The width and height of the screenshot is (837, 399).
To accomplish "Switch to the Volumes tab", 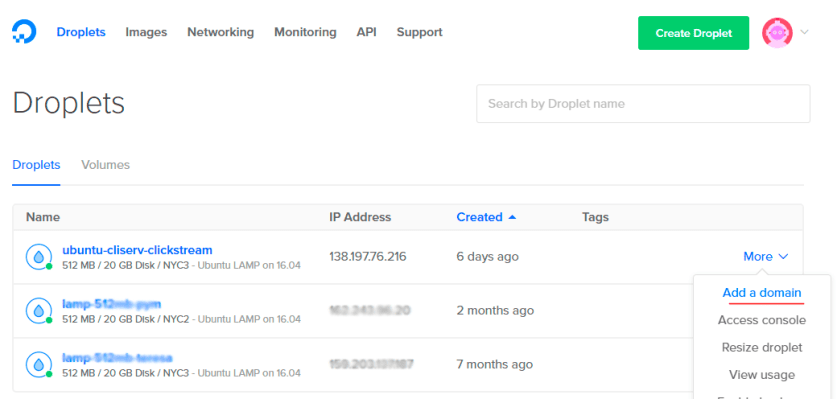I will point(106,165).
